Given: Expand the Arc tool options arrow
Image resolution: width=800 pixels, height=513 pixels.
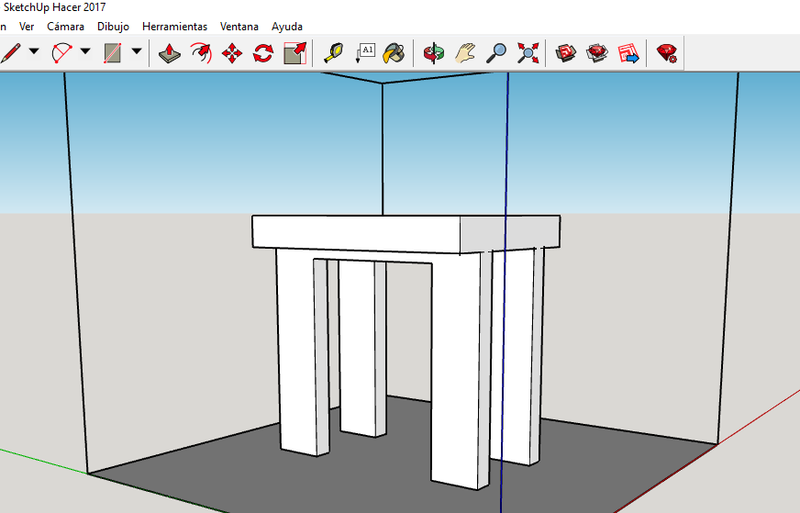Looking at the screenshot, I should pyautogui.click(x=85, y=51).
